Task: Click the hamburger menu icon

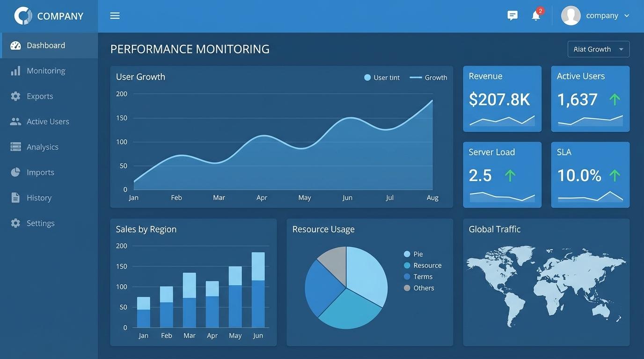Action: tap(115, 16)
